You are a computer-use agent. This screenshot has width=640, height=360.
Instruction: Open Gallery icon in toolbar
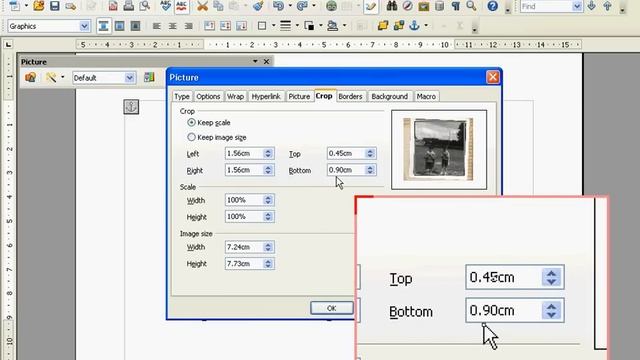[424, 6]
